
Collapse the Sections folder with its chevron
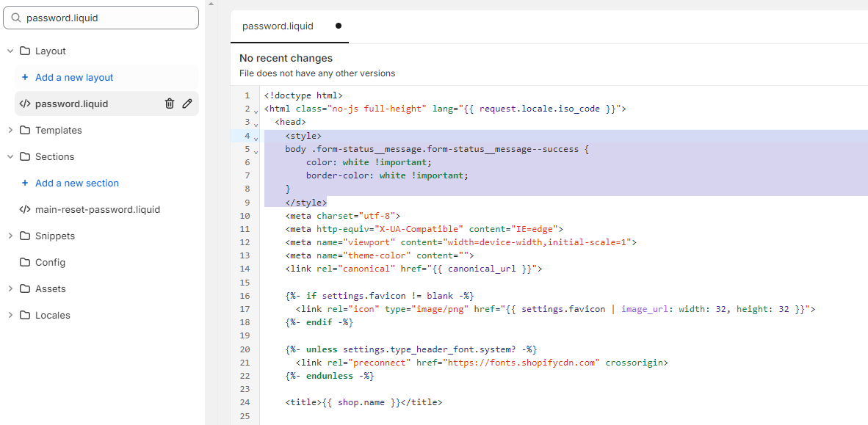10,156
